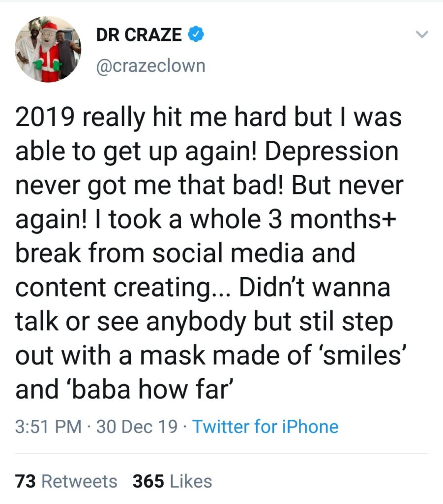The width and height of the screenshot is (443, 504).
Task: Click the "content creating..." text
Action: point(122,288)
